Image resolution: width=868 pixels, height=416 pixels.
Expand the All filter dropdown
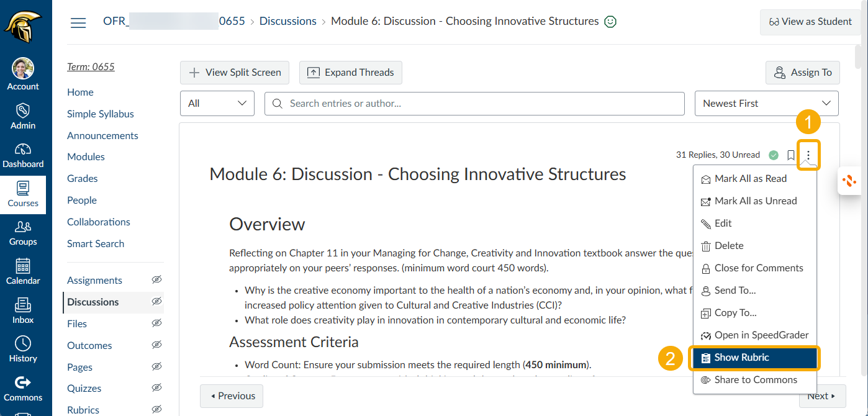pos(217,104)
